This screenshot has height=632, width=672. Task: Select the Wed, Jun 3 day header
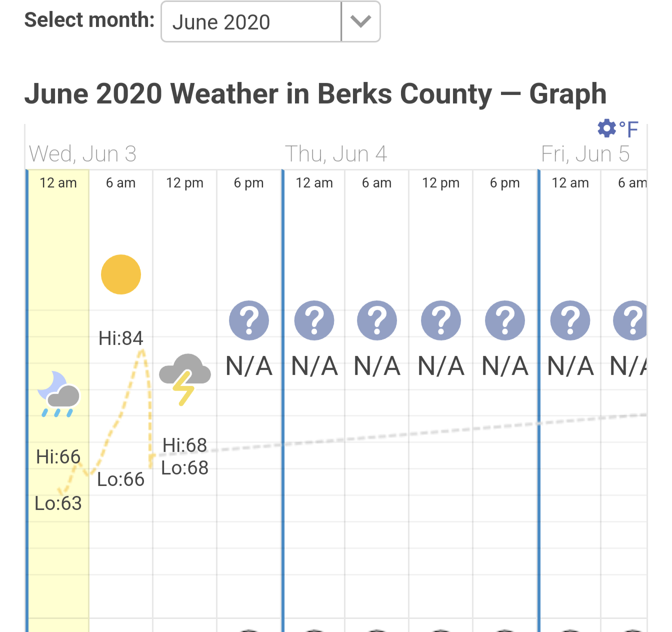click(83, 154)
